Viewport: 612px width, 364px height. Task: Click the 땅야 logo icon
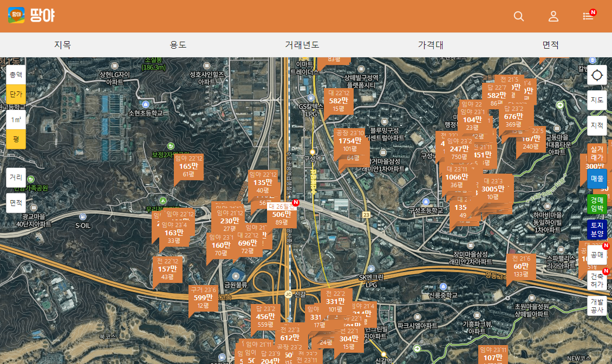[x=16, y=15]
